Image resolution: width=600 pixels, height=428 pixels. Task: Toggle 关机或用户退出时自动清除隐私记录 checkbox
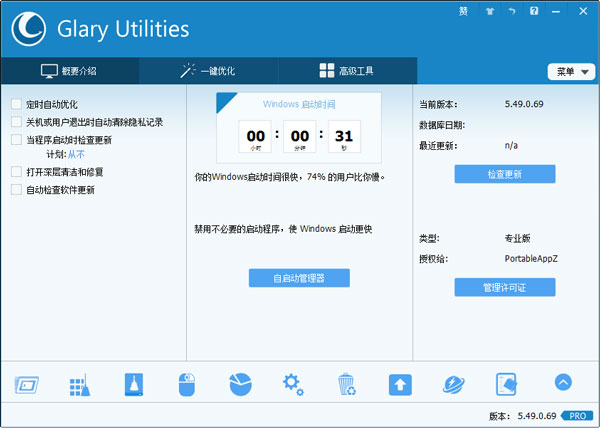point(16,122)
